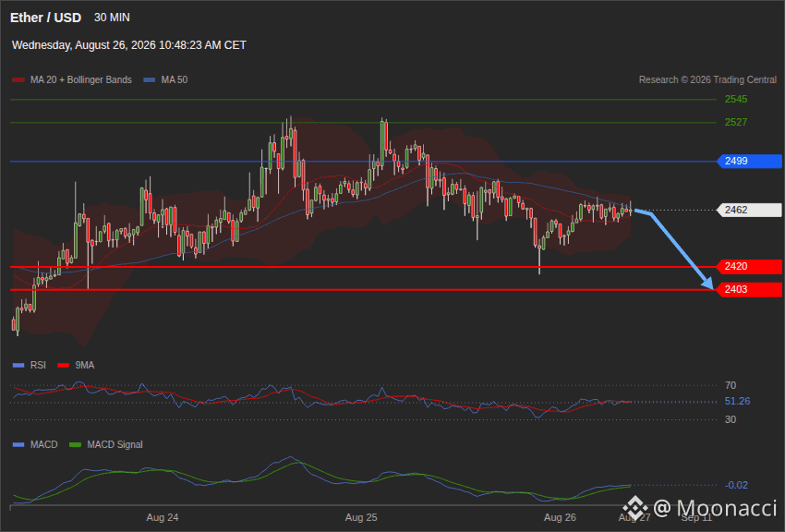This screenshot has width=785, height=532.
Task: Click the MA 20 + Bollinger Bands legend label
Action: coord(81,79)
